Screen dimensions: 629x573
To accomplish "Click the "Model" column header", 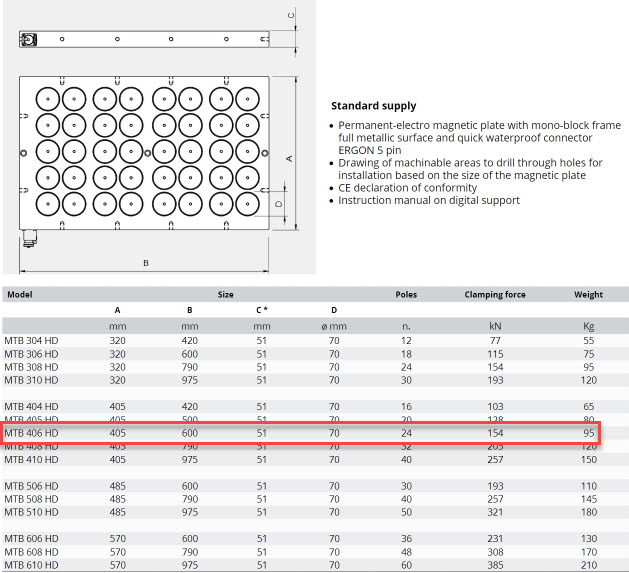I will click(20, 295).
